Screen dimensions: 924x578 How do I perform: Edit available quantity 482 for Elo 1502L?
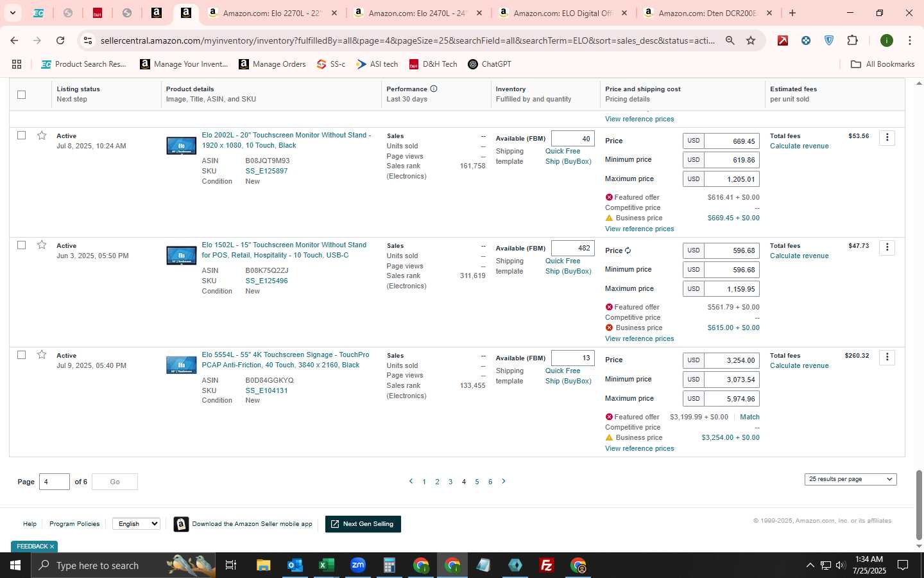[x=572, y=248]
